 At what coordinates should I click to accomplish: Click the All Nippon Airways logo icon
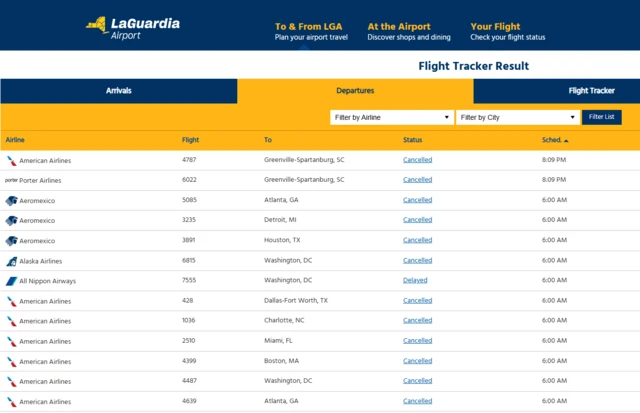pos(11,281)
